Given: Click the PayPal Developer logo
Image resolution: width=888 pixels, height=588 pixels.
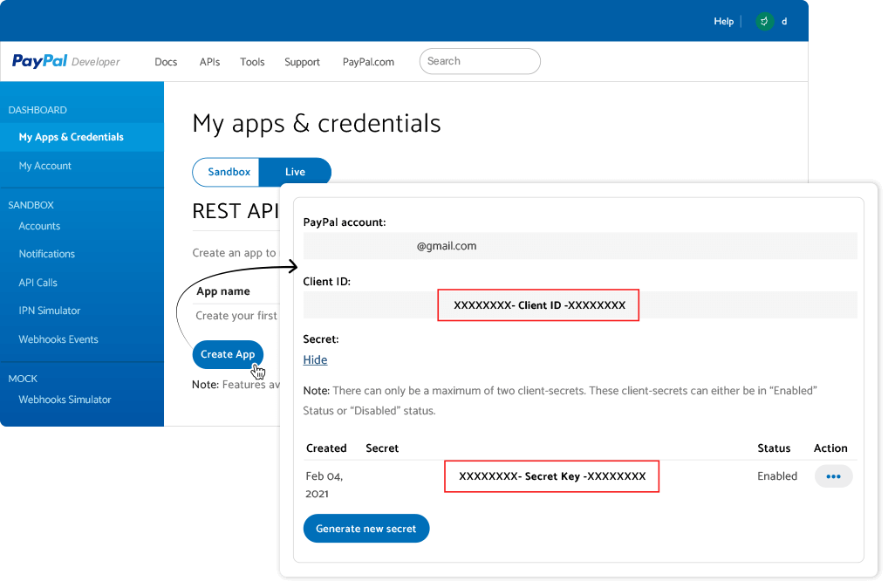Looking at the screenshot, I should click(x=65, y=61).
